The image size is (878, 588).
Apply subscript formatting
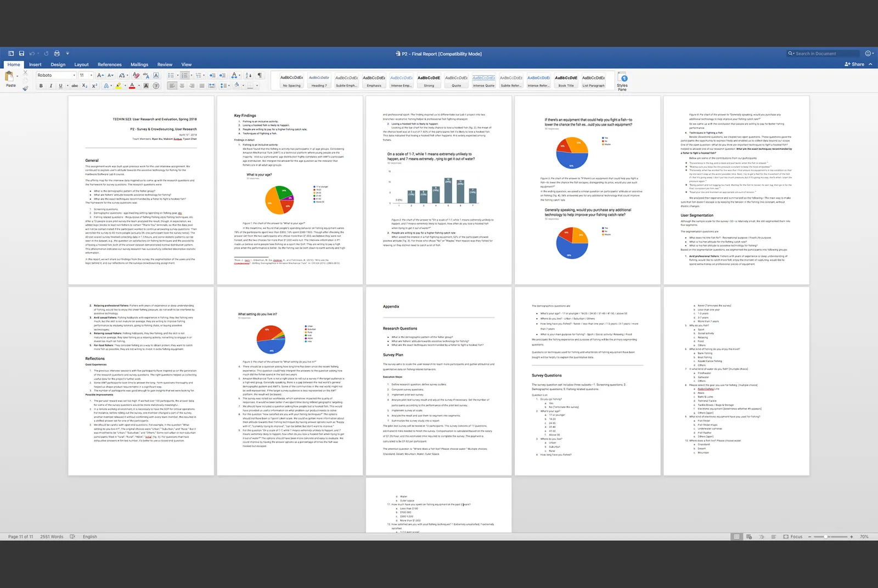(85, 86)
